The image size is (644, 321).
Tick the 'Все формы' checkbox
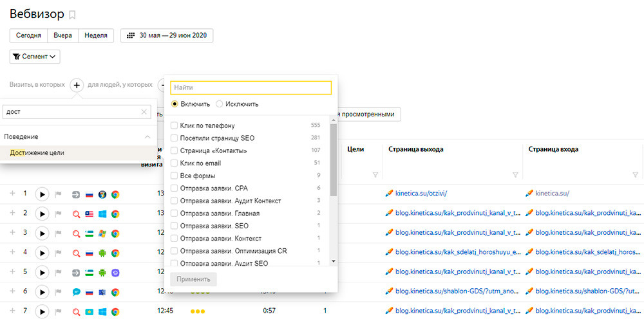tap(174, 176)
